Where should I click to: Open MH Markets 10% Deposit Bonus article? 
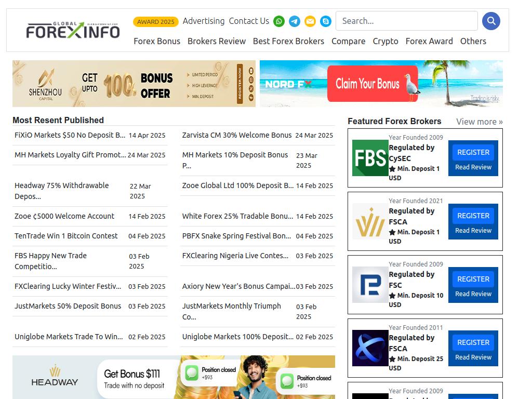click(235, 160)
